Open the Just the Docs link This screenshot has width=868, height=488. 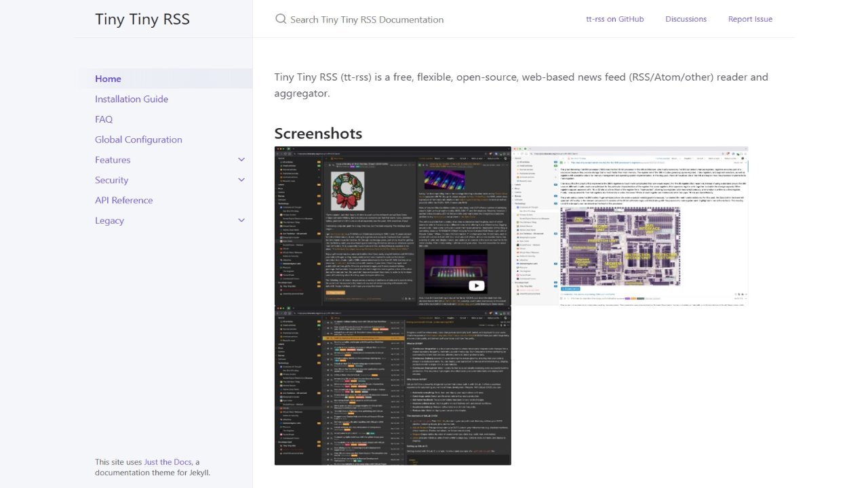(167, 462)
